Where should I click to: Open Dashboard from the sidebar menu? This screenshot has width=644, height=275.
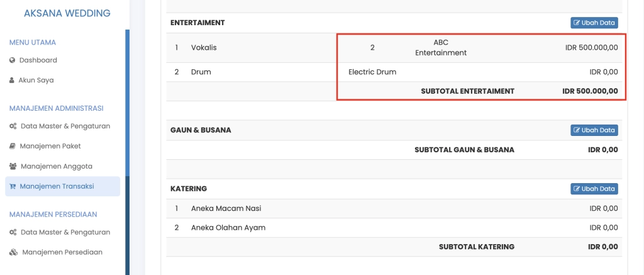point(38,60)
